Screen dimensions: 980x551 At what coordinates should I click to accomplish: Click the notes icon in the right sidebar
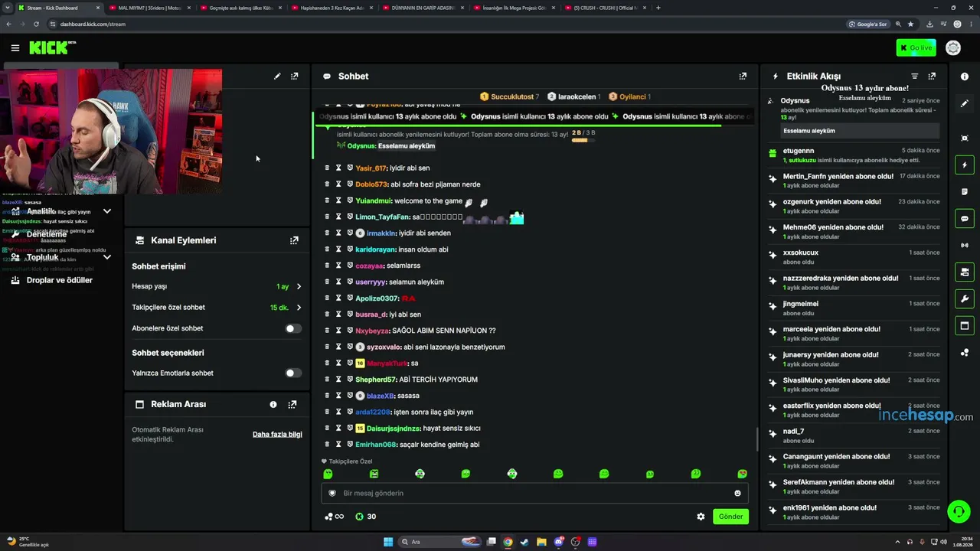[965, 192]
